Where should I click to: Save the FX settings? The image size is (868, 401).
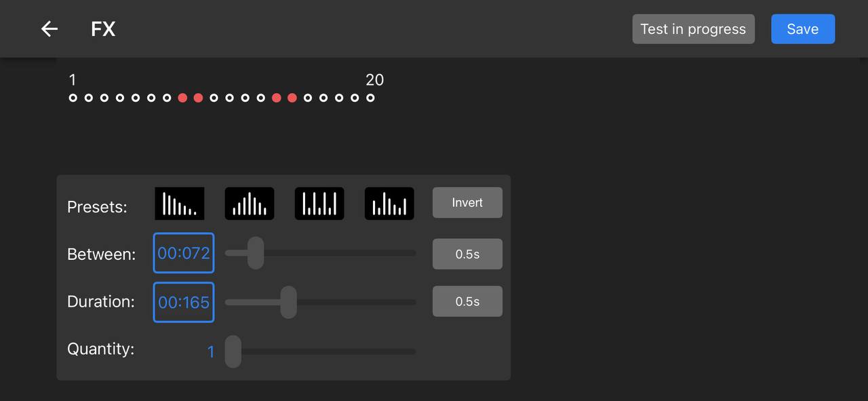802,29
